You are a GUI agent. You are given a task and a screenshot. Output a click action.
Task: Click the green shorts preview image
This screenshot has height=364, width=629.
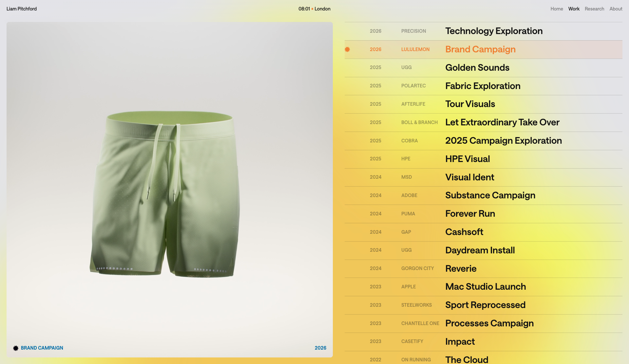coord(169,190)
